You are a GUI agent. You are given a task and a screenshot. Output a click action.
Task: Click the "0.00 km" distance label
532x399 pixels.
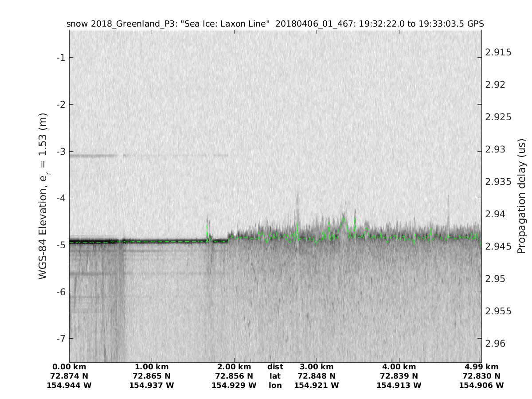pos(69,367)
